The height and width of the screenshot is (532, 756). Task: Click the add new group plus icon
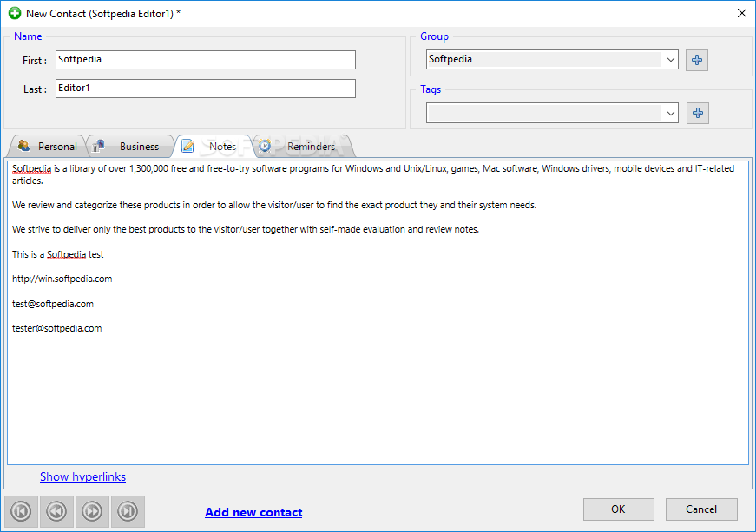tap(697, 60)
